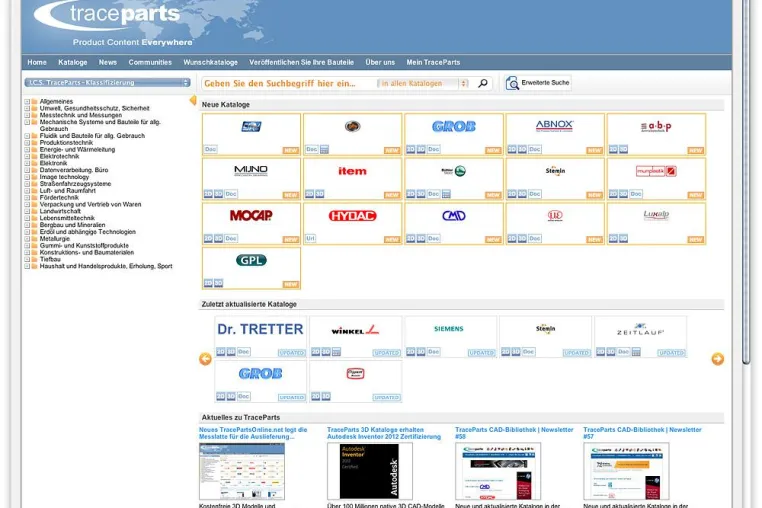
Task: Expand Messtechnik und Messungen node
Action: pyautogui.click(x=27, y=115)
